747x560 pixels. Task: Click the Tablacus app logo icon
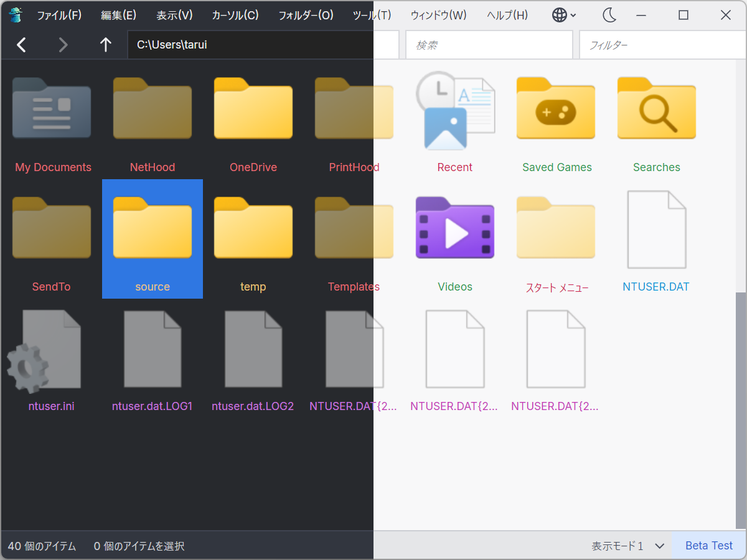15,14
